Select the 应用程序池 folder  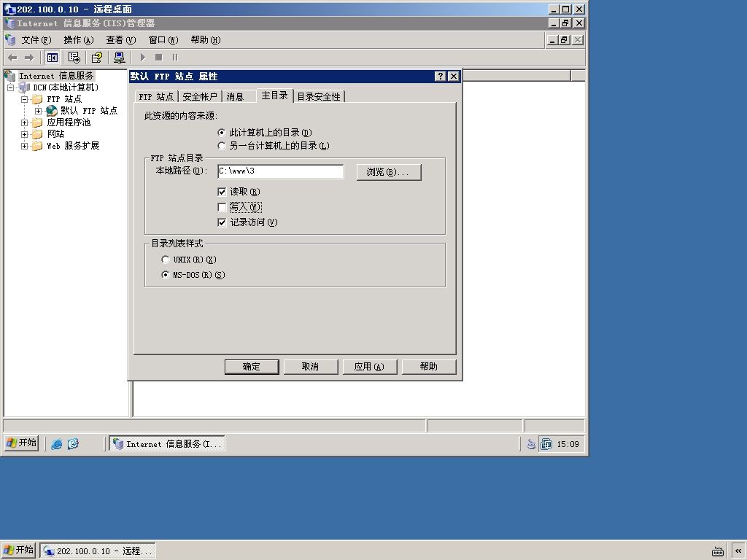(69, 122)
